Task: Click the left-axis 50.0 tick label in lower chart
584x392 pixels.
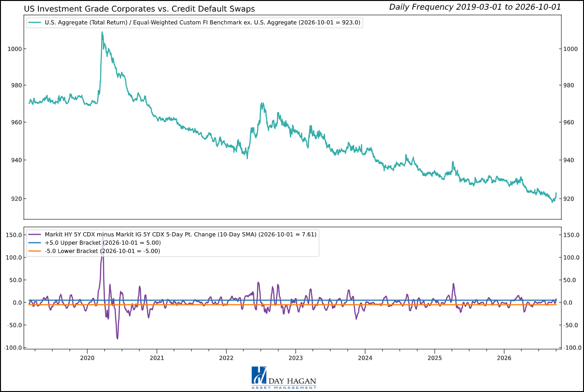Action: [x=15, y=280]
